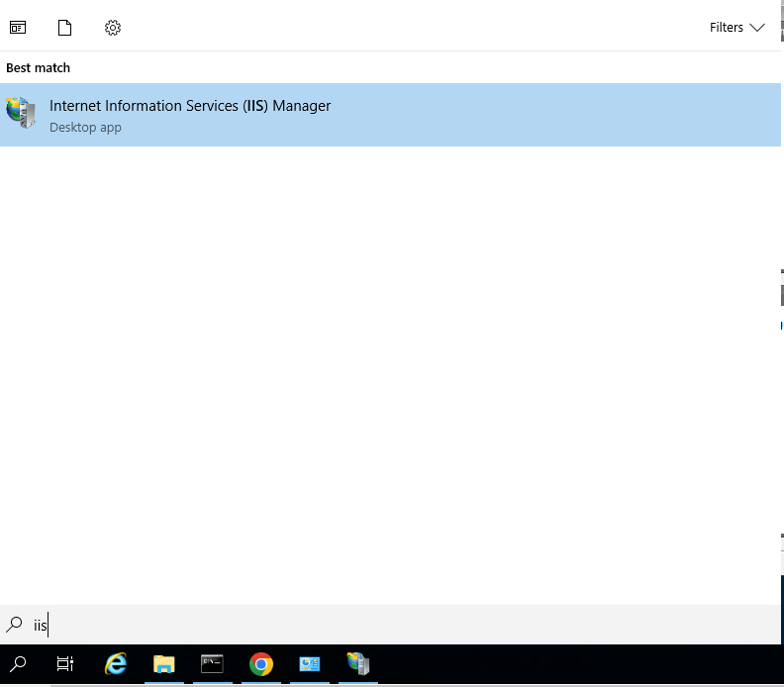Screen dimensions: 784x687
Task: Launch Internet Explorer from the taskbar
Action: click(116, 664)
